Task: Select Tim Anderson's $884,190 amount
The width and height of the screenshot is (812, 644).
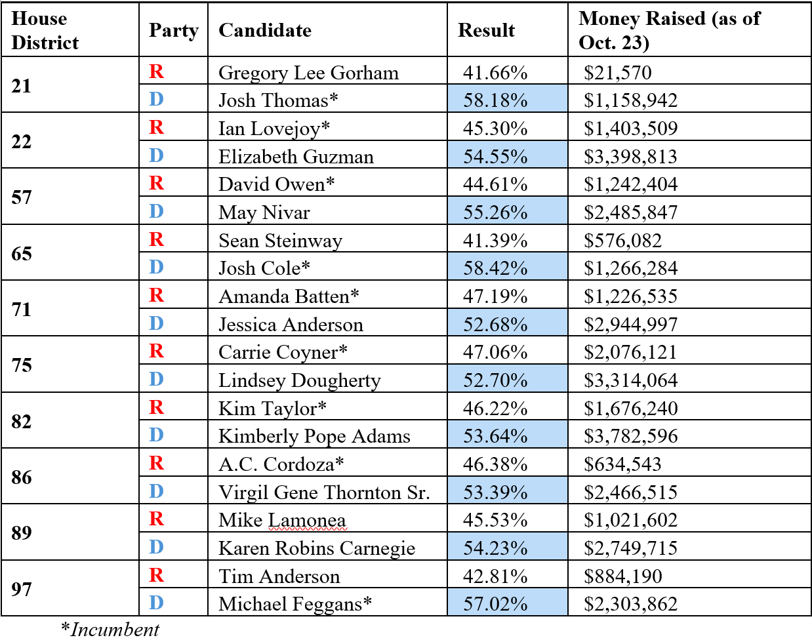Action: [x=623, y=576]
